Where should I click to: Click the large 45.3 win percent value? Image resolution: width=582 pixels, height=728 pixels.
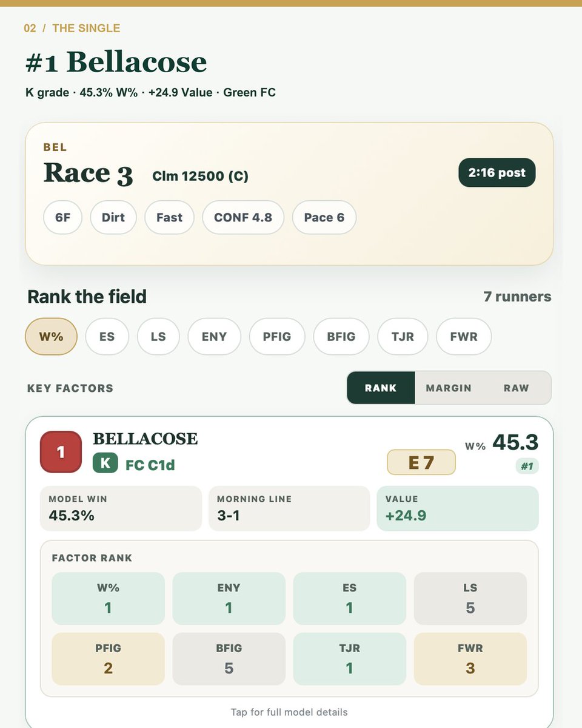tap(515, 442)
